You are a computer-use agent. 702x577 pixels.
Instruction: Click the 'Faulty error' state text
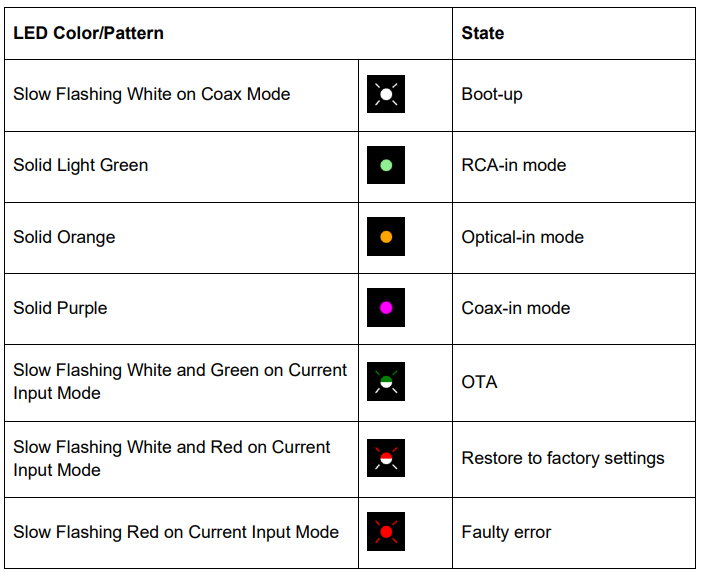[506, 532]
